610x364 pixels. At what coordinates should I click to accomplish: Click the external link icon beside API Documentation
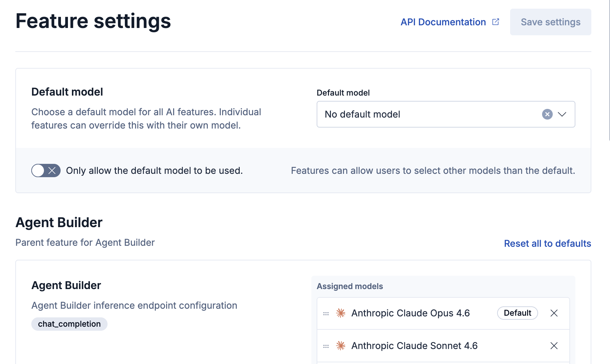(496, 22)
